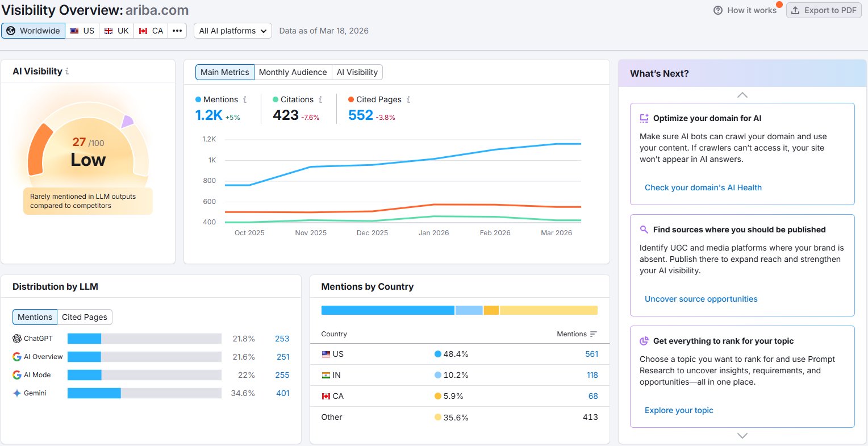Click the Gemini sparkle icon
Viewport: 868px width, 446px height.
(x=17, y=393)
